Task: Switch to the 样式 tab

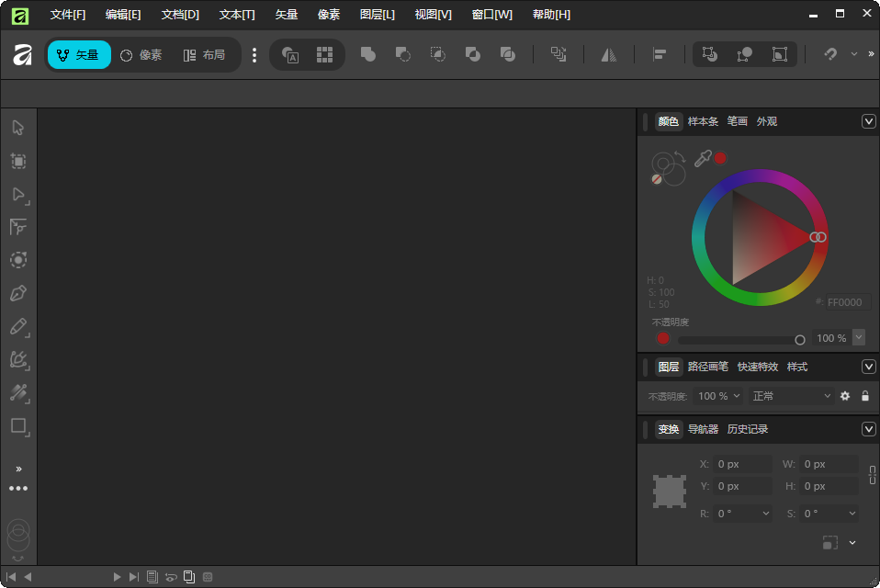Action: tap(797, 367)
